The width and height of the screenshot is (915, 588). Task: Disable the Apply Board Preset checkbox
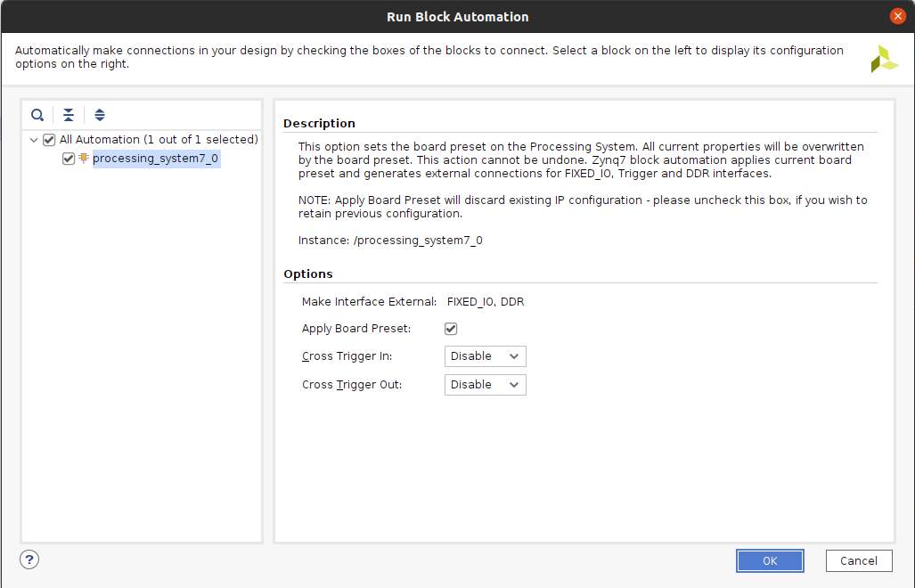coord(451,329)
